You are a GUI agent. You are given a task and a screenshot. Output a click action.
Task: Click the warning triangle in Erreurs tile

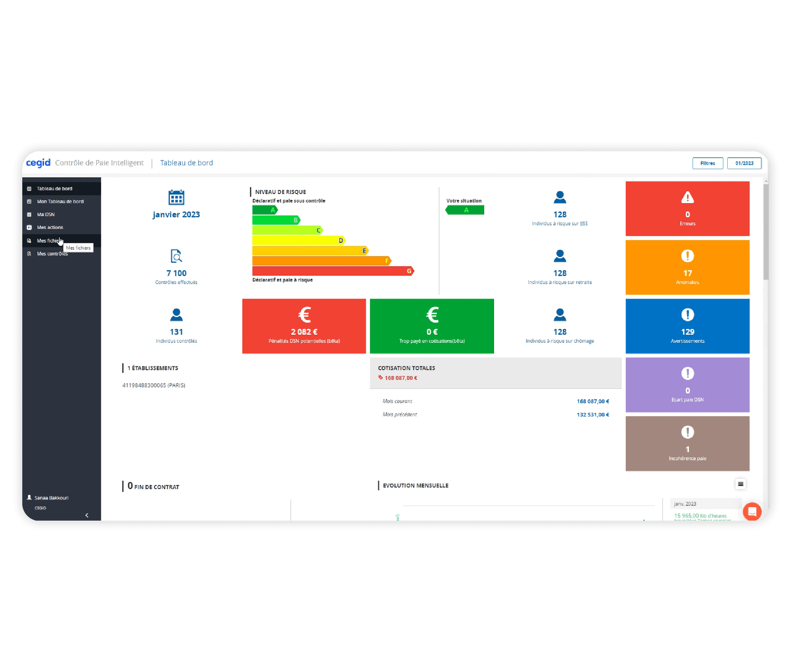coord(687,197)
